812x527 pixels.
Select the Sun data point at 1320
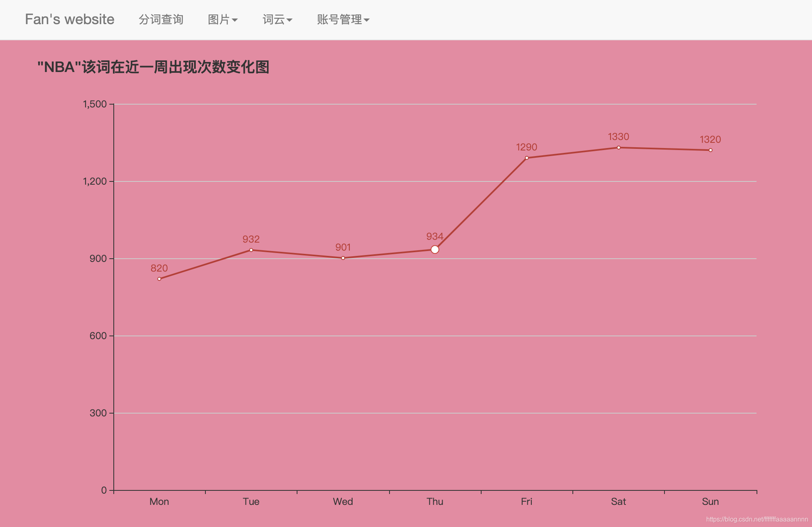click(x=710, y=150)
